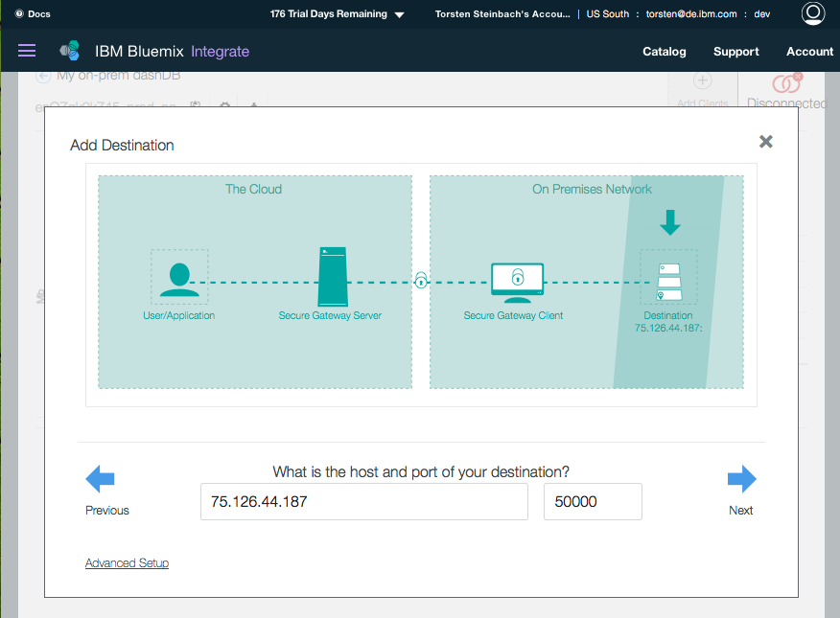This screenshot has height=618, width=840.
Task: Click the back arrow next to My on-prem dashDB
Action: tap(43, 76)
